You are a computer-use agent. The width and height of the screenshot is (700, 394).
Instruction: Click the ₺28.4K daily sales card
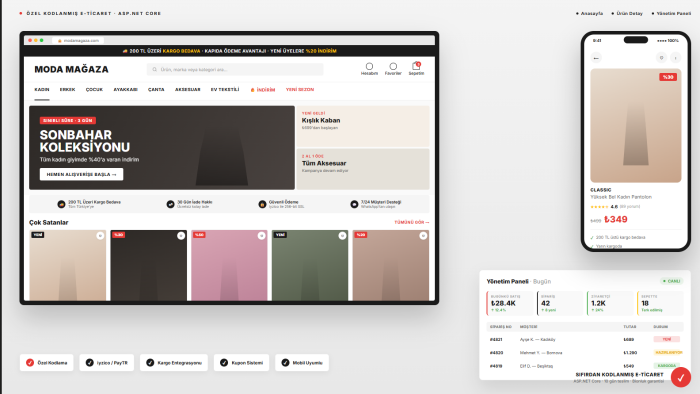[x=510, y=303]
